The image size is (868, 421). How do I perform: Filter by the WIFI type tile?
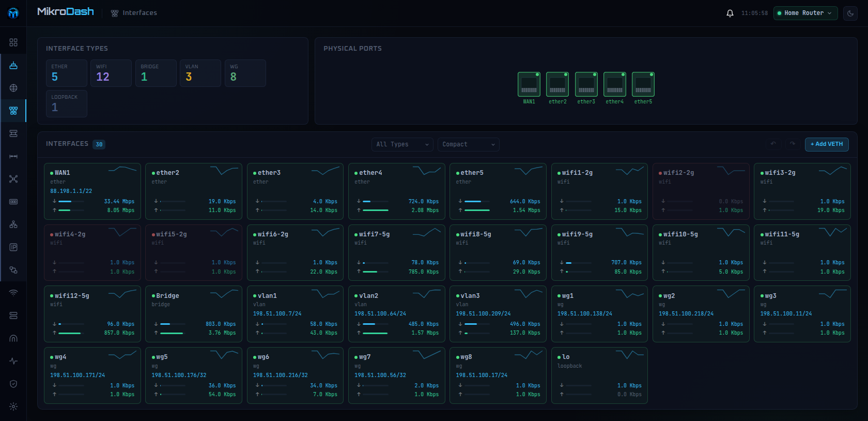click(x=111, y=73)
